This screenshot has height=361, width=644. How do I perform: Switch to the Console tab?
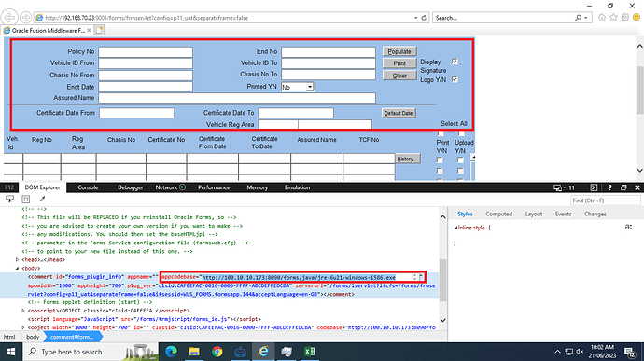coord(88,187)
